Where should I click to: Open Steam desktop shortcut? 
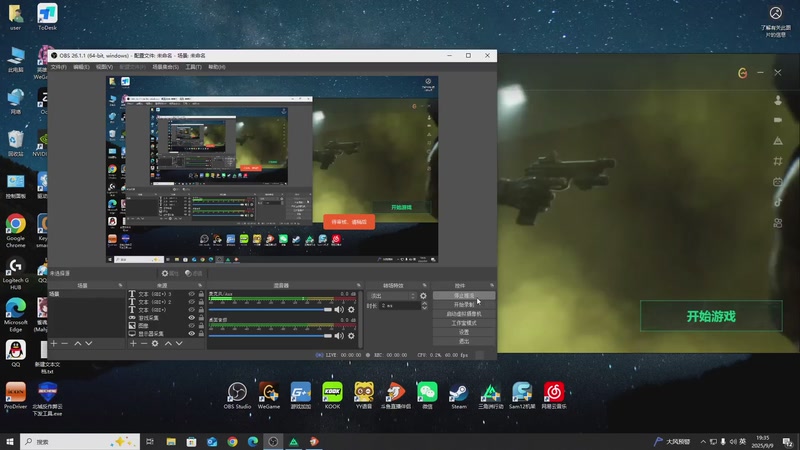(459, 395)
